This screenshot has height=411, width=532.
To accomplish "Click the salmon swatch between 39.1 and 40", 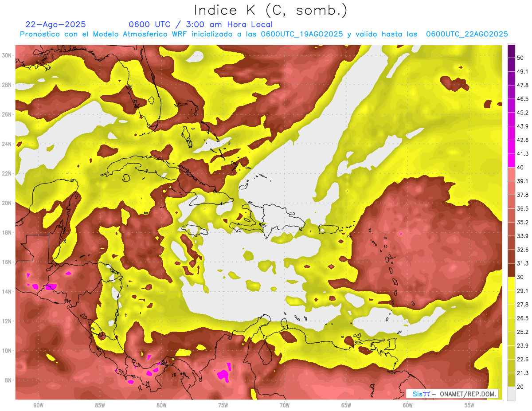I will 511,175.
